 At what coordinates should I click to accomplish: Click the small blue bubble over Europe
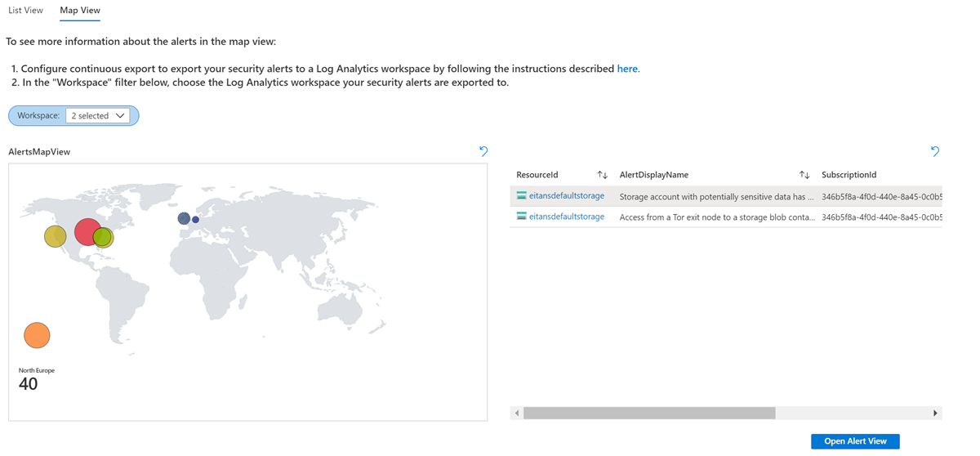pos(195,220)
